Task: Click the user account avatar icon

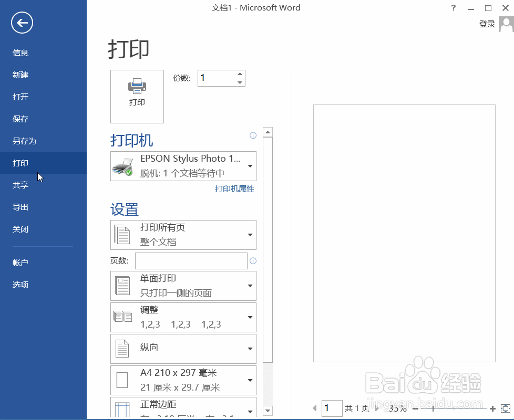Action: (506, 25)
